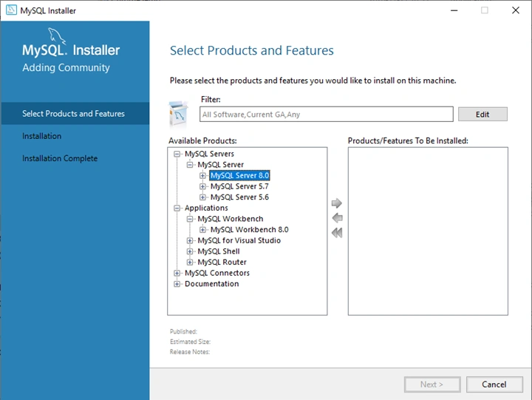Screen dimensions: 532x400
Task: Minimize the MySQL Installer window
Action: pyautogui.click(x=454, y=10)
